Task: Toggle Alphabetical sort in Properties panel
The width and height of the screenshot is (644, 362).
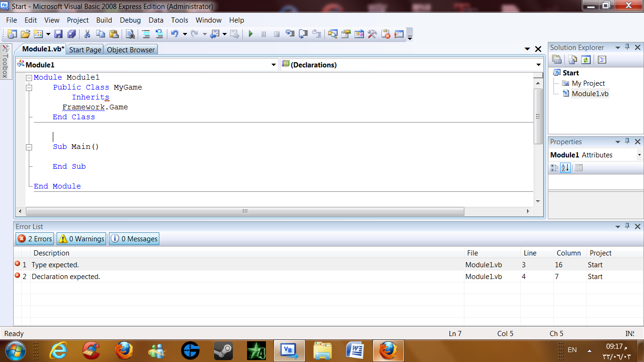Action: point(565,167)
